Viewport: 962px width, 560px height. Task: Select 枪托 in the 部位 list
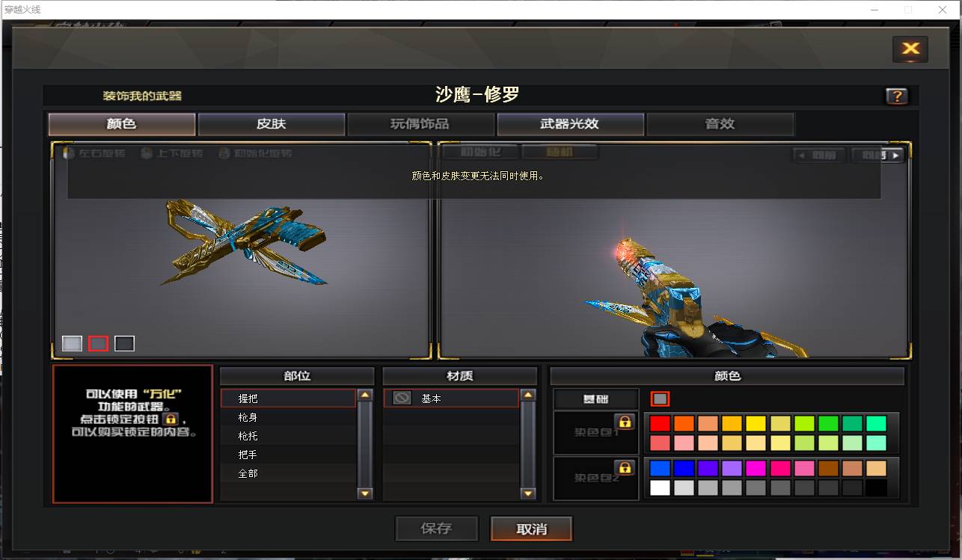(x=288, y=436)
